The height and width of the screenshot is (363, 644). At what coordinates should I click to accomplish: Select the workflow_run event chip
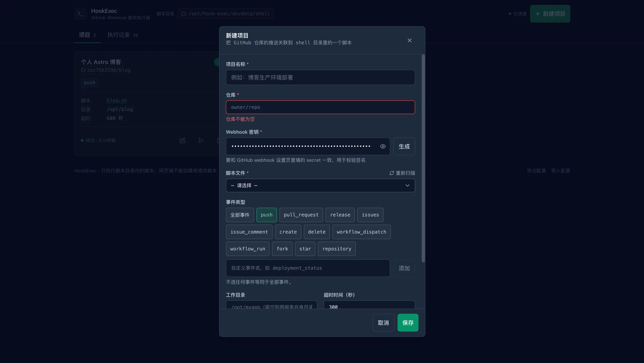coord(248,249)
